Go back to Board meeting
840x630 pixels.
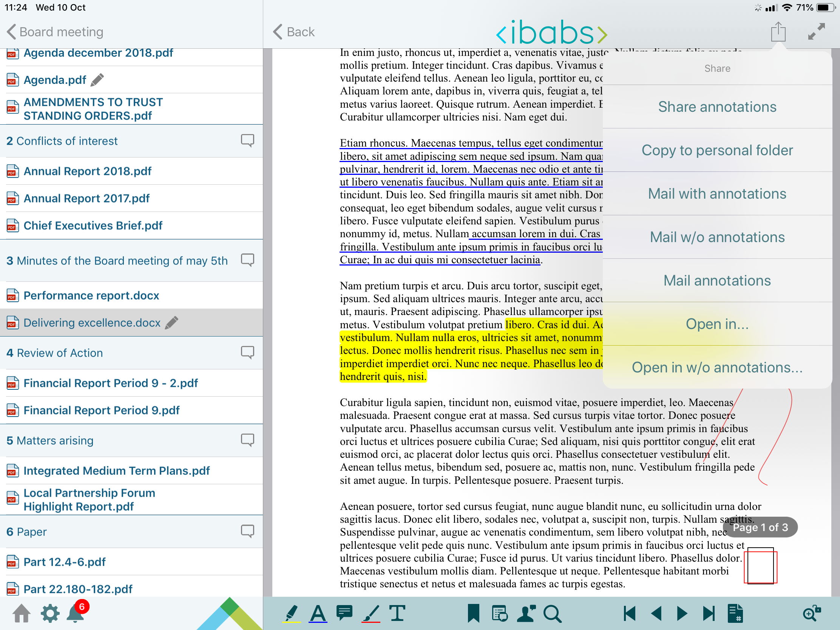click(55, 32)
